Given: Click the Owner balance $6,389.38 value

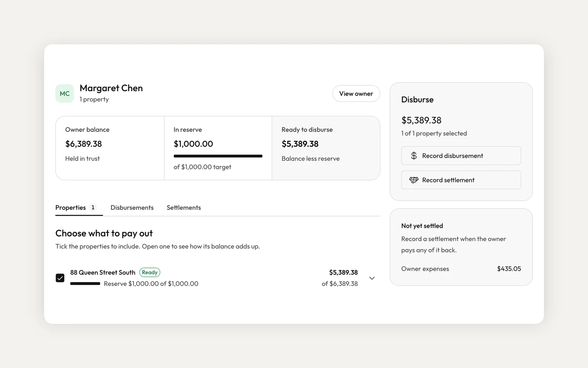Looking at the screenshot, I should pyautogui.click(x=83, y=144).
